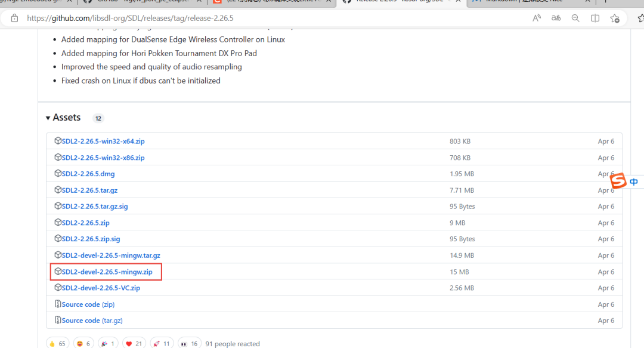
Task: Click the '708 KB' file size
Action: click(460, 158)
